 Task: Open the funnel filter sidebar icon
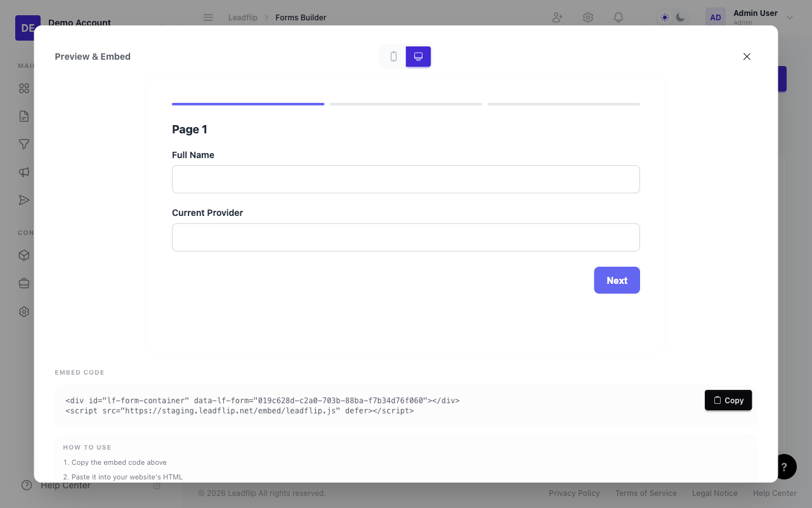tap(24, 144)
